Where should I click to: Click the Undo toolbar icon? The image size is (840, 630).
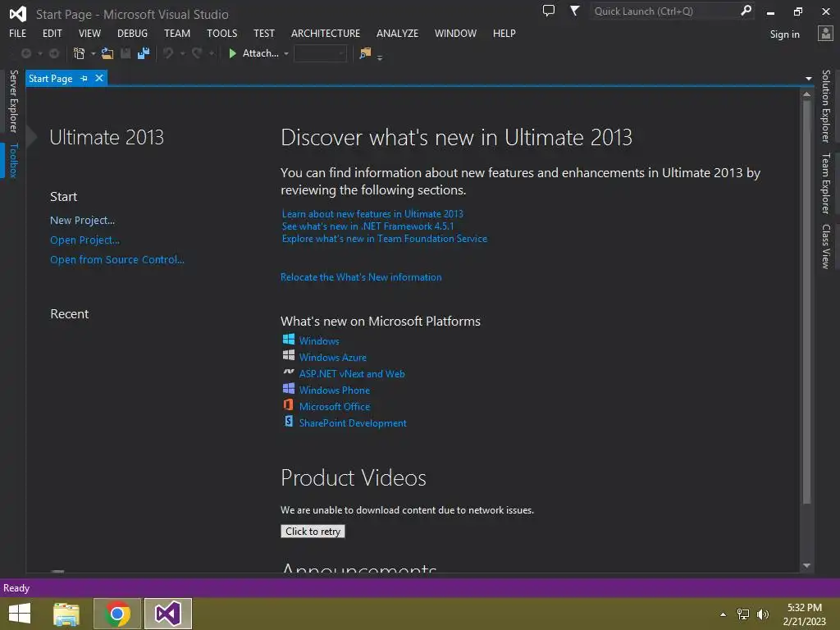pyautogui.click(x=168, y=53)
